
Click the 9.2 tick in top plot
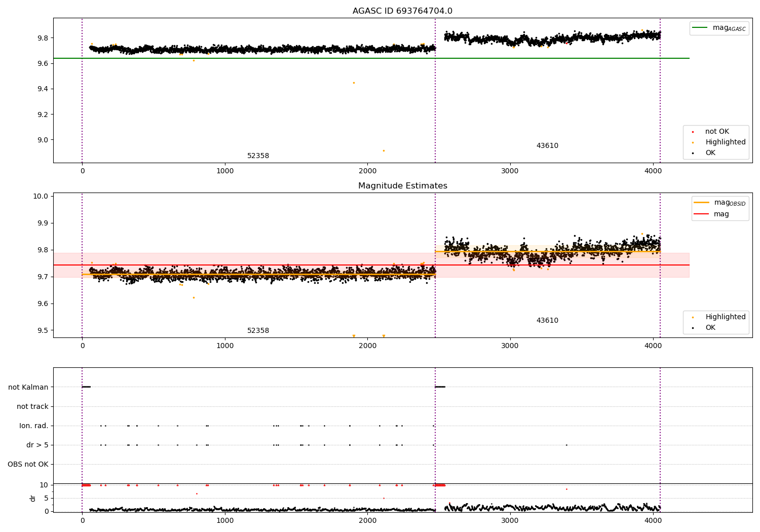point(42,115)
